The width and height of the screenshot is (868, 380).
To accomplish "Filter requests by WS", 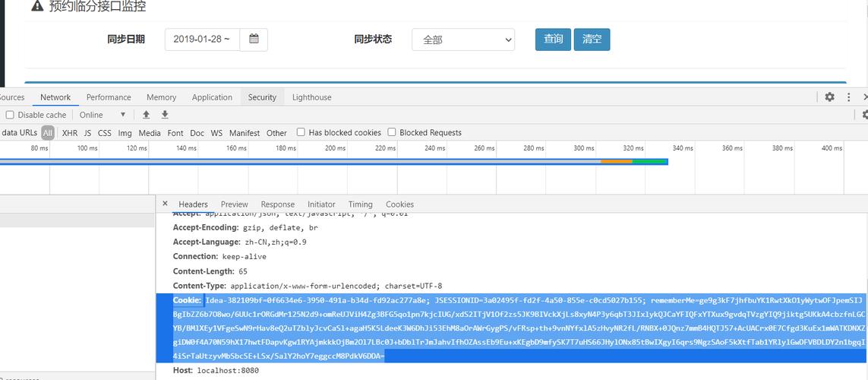I will pos(216,133).
